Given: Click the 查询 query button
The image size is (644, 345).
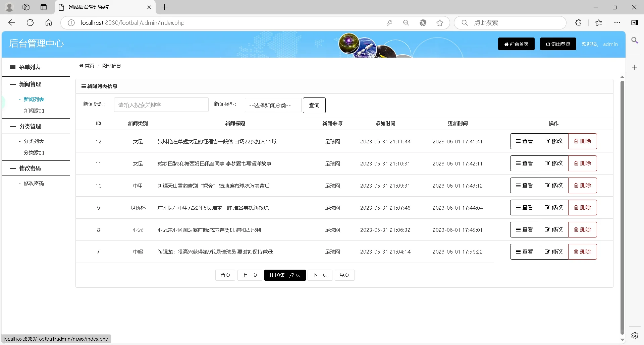Looking at the screenshot, I should click(x=314, y=105).
